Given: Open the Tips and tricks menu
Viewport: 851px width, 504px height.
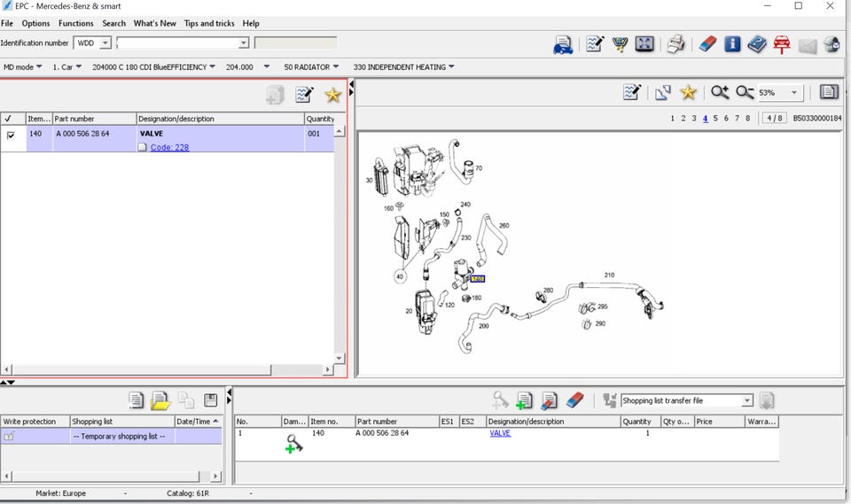Looking at the screenshot, I should point(209,23).
